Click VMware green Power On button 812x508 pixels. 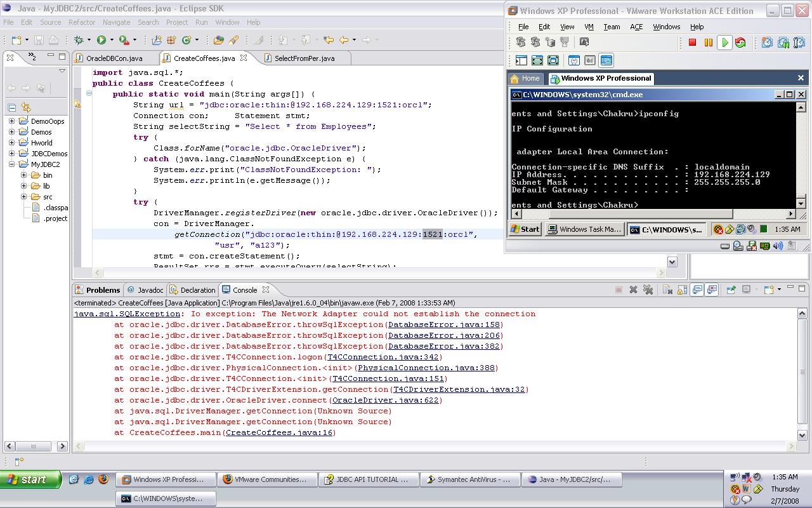[724, 43]
